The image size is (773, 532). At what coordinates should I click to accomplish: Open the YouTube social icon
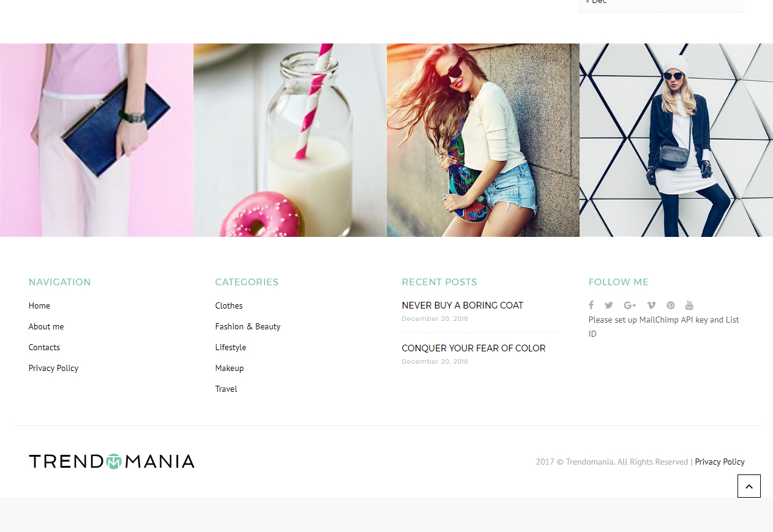tap(689, 305)
